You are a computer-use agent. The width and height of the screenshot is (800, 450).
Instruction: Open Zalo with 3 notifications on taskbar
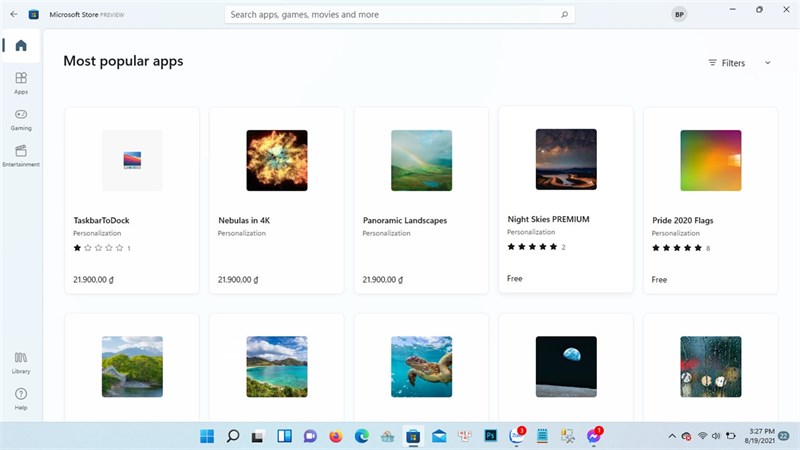click(516, 436)
